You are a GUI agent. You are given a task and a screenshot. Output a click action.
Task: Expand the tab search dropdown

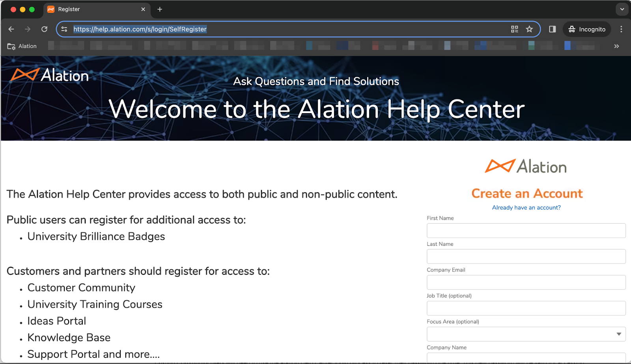coord(622,9)
